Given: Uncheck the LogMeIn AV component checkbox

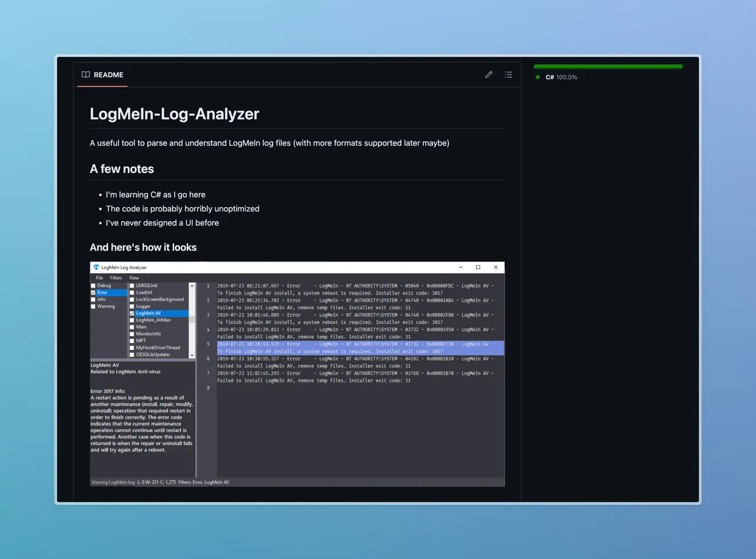Looking at the screenshot, I should click(132, 313).
